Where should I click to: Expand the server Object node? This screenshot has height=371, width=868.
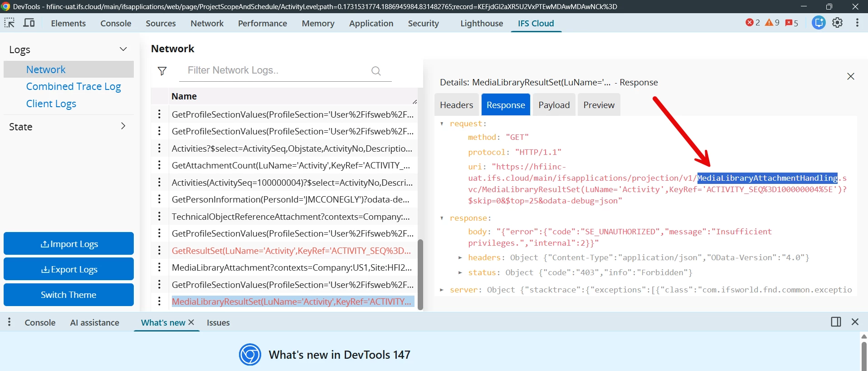tap(442, 290)
